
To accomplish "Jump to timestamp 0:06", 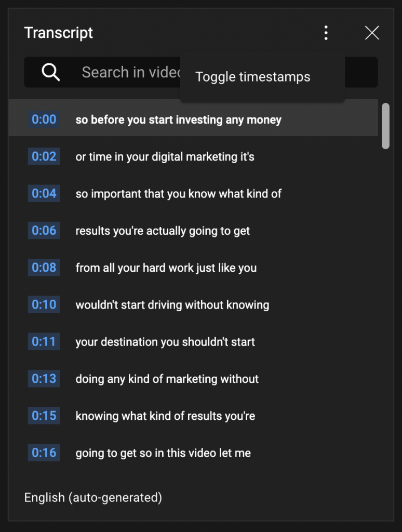I will pyautogui.click(x=44, y=230).
